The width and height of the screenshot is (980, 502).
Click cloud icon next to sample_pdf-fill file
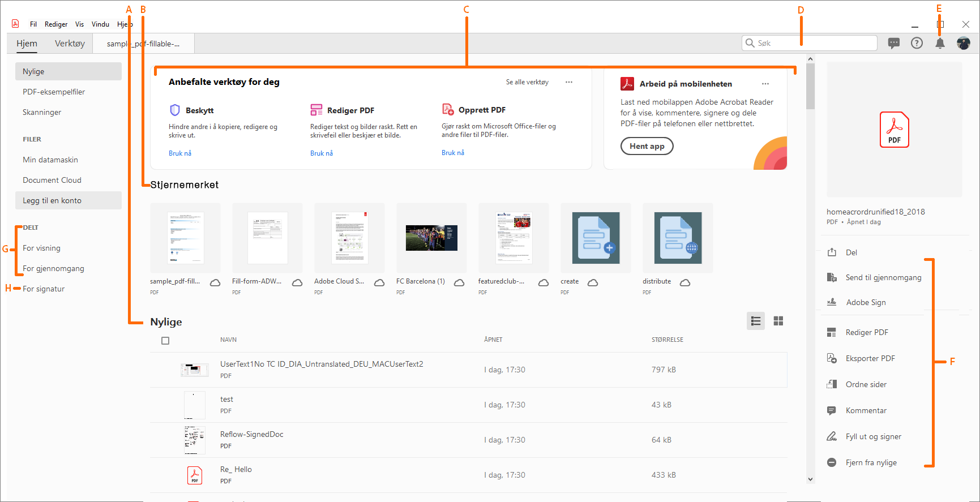pyautogui.click(x=215, y=282)
